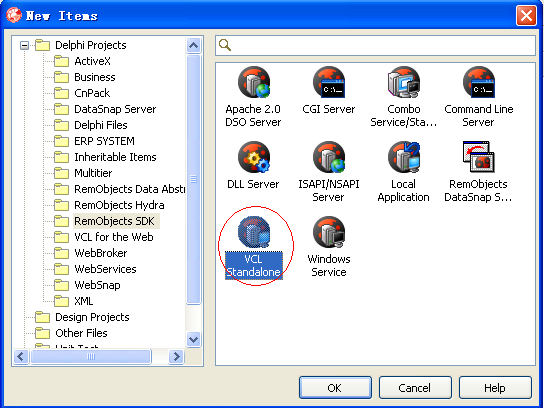Click the tree horizontal scrollbar thumb
The width and height of the screenshot is (544, 408).
[x=91, y=356]
